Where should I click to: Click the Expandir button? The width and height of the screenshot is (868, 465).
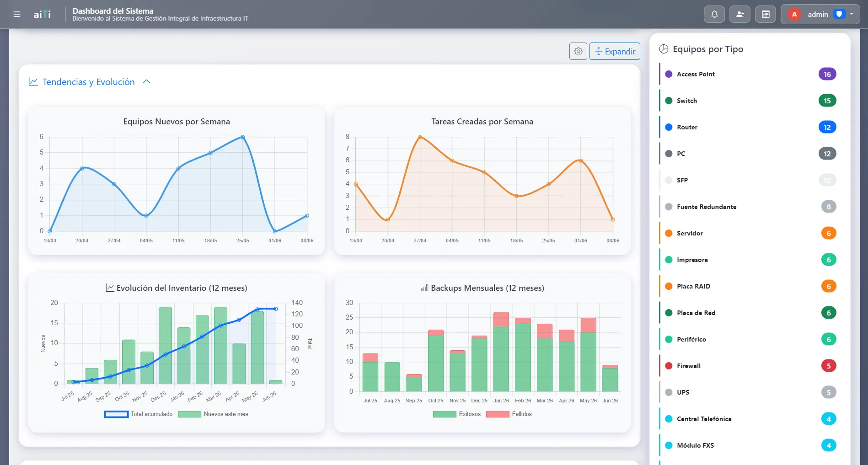[615, 51]
